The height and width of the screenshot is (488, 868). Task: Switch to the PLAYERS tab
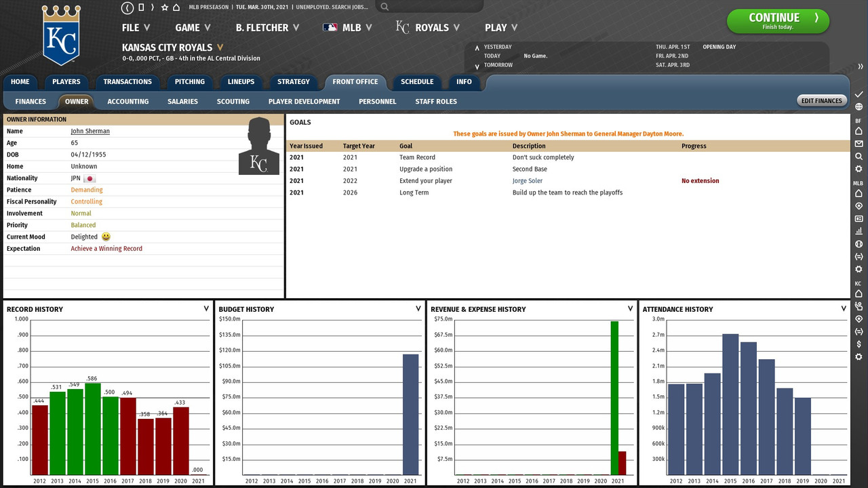pos(66,82)
